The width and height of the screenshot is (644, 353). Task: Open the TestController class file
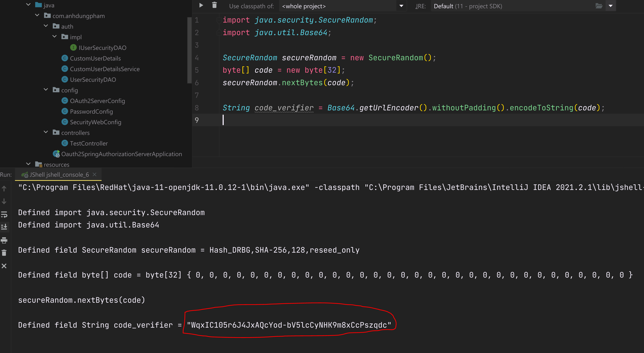point(89,143)
